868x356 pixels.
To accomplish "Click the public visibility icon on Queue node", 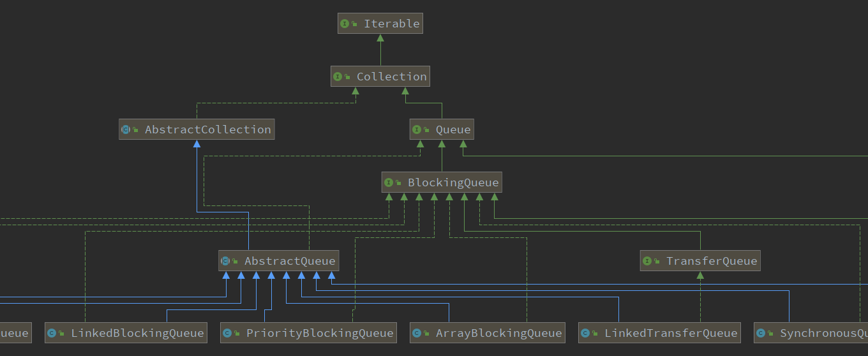I will (x=426, y=131).
